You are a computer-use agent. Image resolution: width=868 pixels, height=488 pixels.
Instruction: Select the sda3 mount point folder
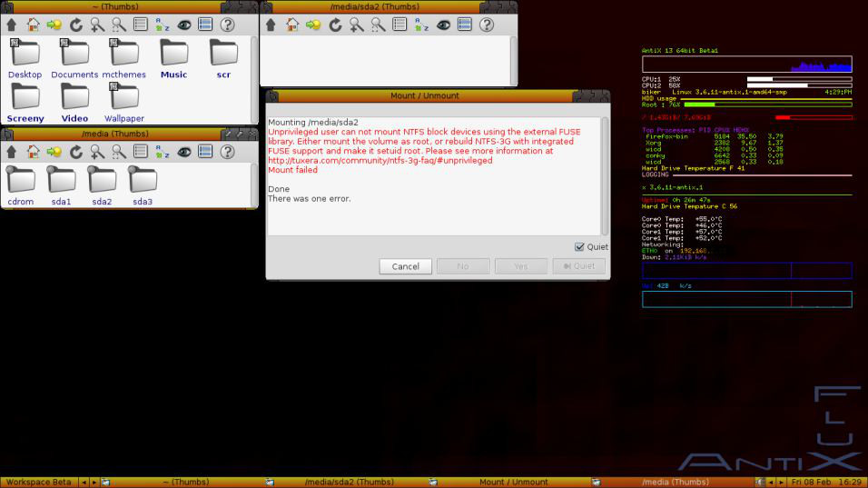143,186
